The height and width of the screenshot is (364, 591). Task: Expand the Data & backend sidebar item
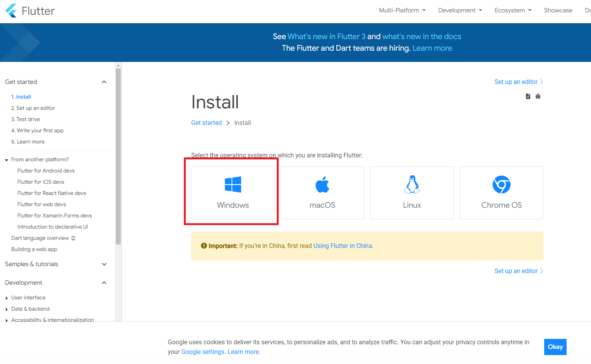click(x=7, y=309)
